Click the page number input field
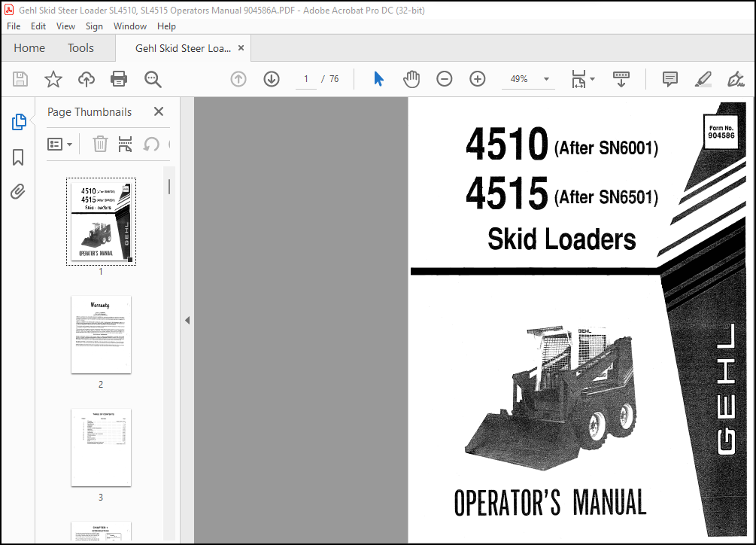 tap(306, 79)
